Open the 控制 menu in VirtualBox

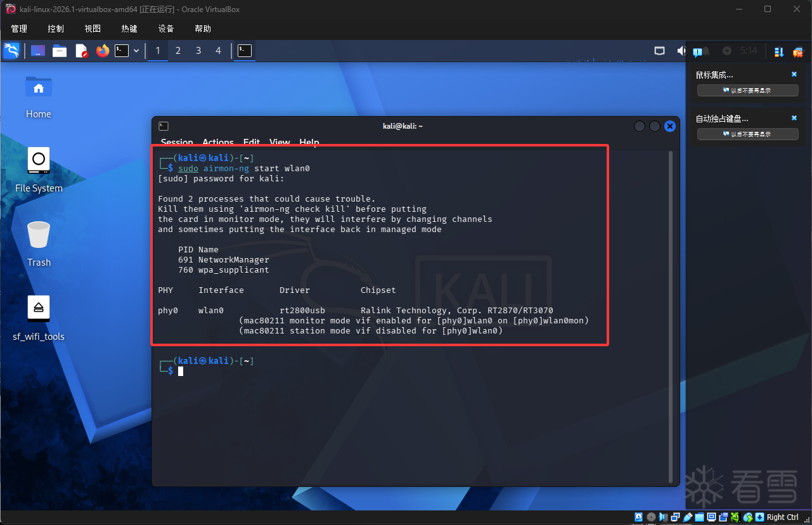coord(56,29)
